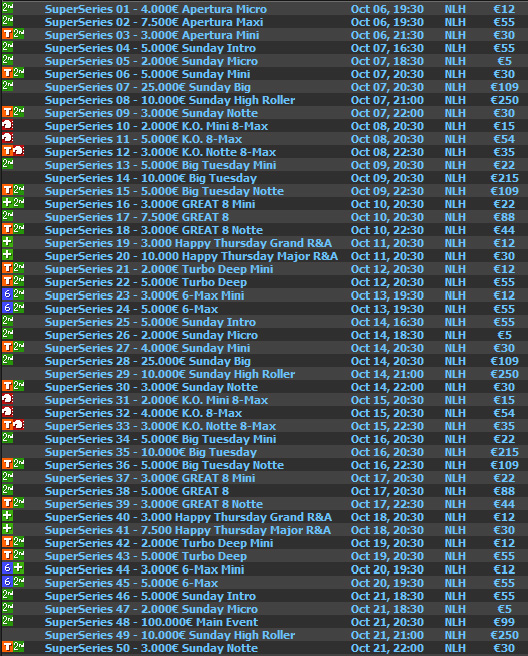
Task: Click the €44 buy-in on SuperSeries 39
Action: [504, 504]
